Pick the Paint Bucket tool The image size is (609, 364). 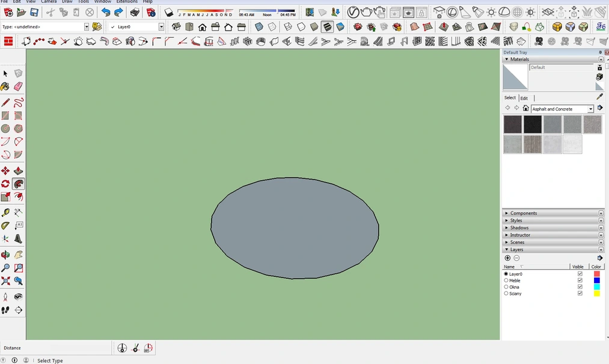(7, 87)
